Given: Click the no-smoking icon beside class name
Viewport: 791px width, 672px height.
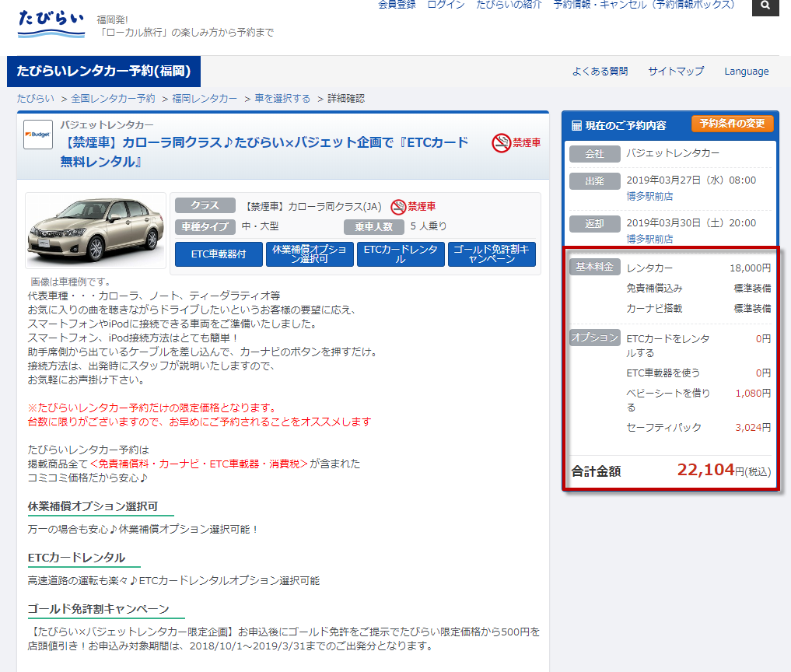Looking at the screenshot, I should (x=398, y=206).
